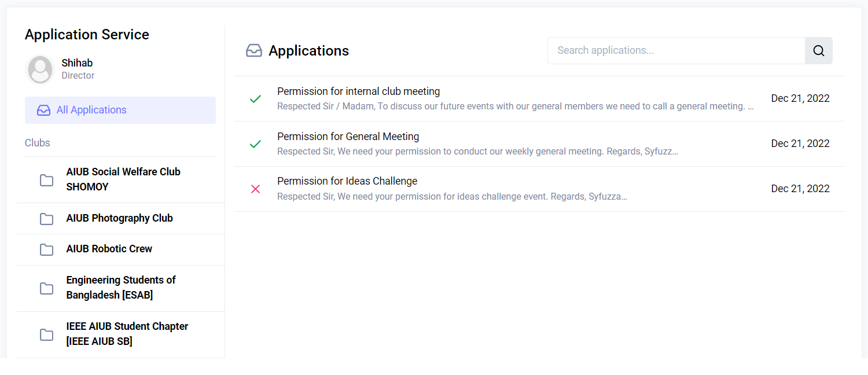Open Permission for General Meeting application
The height and width of the screenshot is (375, 868).
coord(539,144)
